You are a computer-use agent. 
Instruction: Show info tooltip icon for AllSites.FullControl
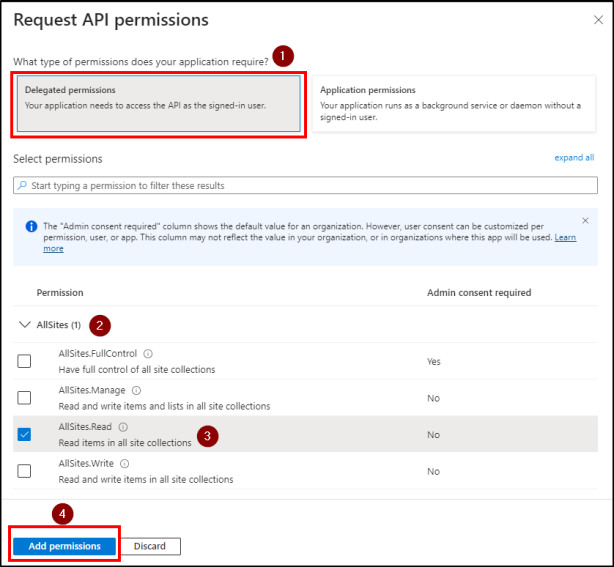(148, 354)
